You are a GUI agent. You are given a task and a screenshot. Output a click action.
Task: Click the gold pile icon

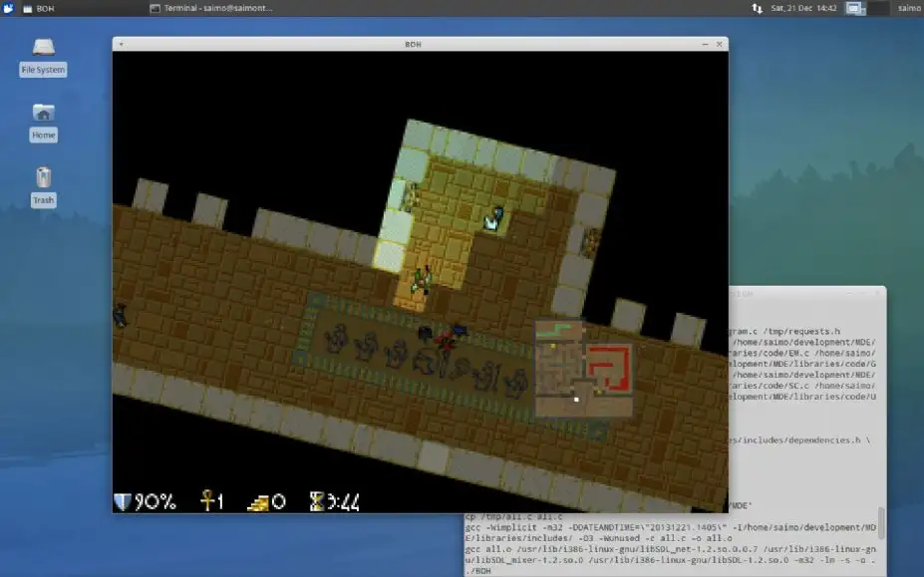pos(258,502)
